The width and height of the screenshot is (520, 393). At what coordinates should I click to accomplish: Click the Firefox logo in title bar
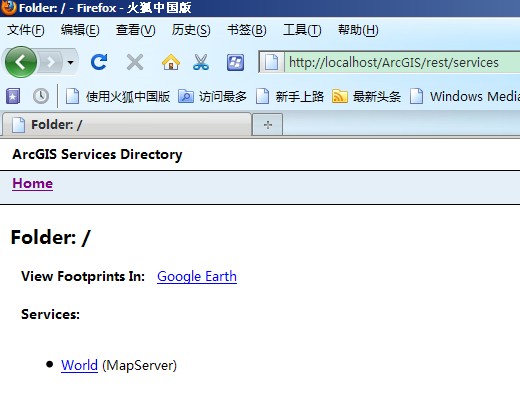coord(8,7)
